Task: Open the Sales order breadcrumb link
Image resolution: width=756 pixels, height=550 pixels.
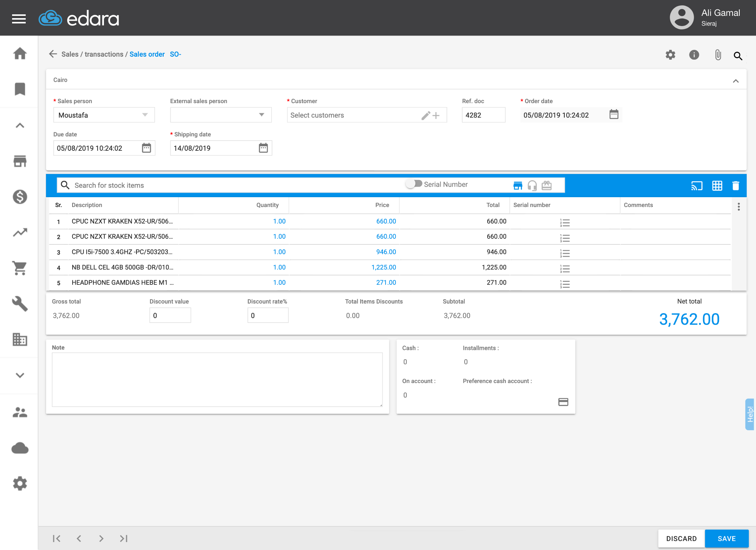Action: coord(147,54)
